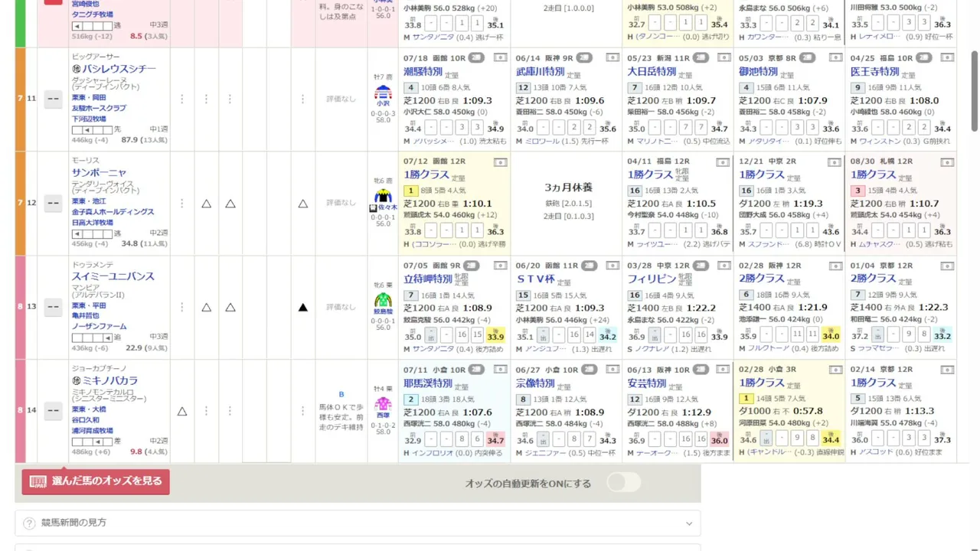Viewport: 980px width, 551px height.
Task: Open the video icon for 04/25 福島 10R race
Action: coord(947,57)
